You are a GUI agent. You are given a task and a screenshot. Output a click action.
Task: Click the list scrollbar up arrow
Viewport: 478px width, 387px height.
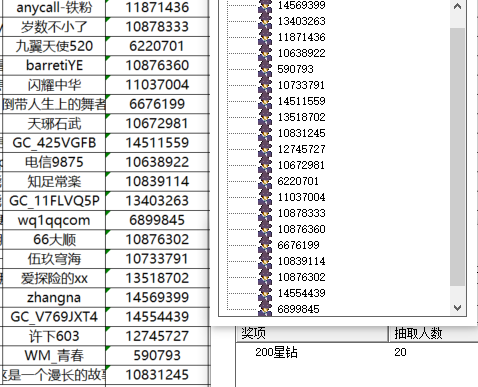click(x=457, y=6)
